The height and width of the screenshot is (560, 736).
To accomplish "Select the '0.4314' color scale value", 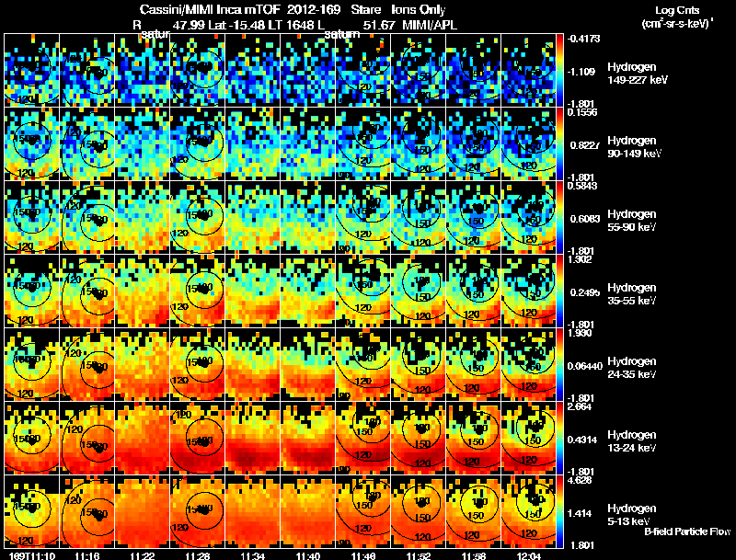I will [x=582, y=440].
